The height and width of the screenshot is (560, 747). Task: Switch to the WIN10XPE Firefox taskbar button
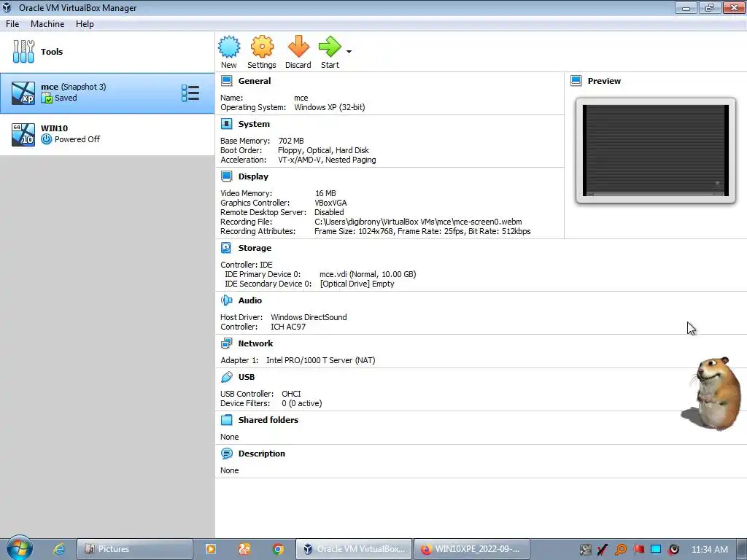(472, 549)
